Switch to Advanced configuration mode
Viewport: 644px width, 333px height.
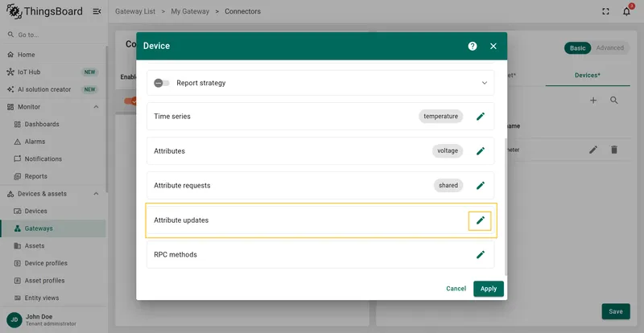pos(610,48)
